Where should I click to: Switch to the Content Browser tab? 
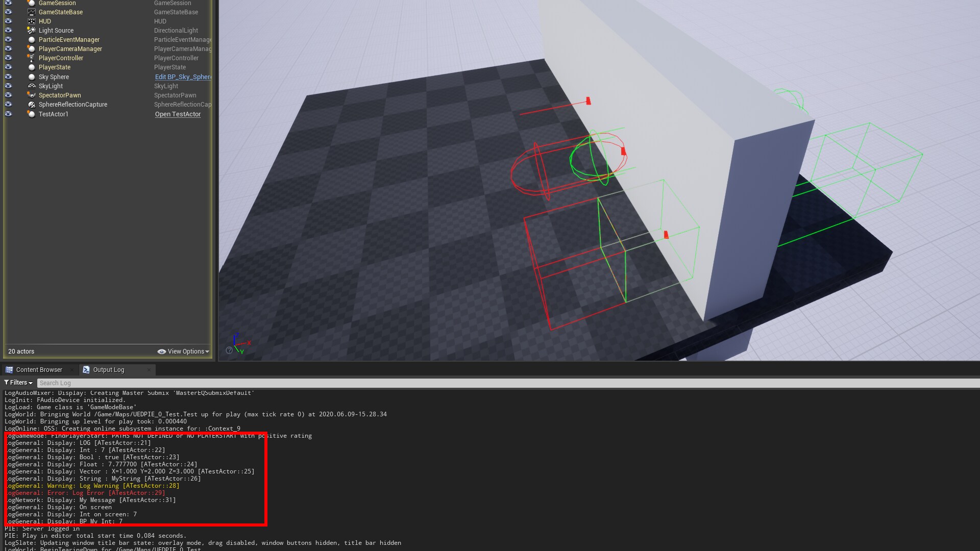(x=39, y=370)
